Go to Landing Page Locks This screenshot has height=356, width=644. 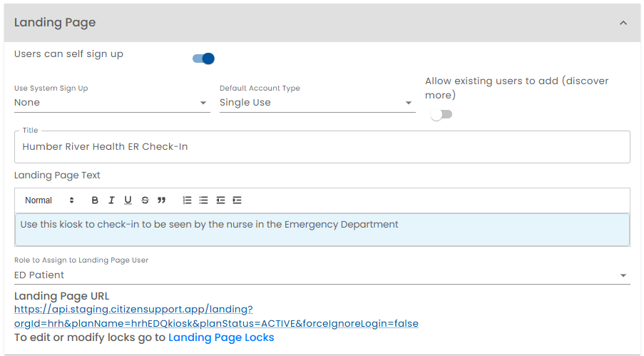(221, 337)
